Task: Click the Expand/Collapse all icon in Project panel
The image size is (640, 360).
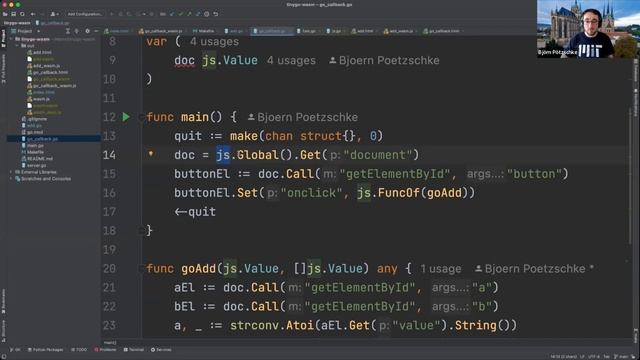Action: pyautogui.click(x=68, y=31)
